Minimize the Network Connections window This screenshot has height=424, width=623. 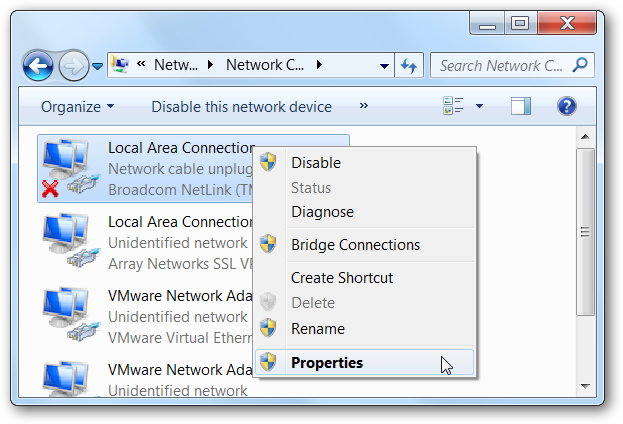click(x=487, y=23)
